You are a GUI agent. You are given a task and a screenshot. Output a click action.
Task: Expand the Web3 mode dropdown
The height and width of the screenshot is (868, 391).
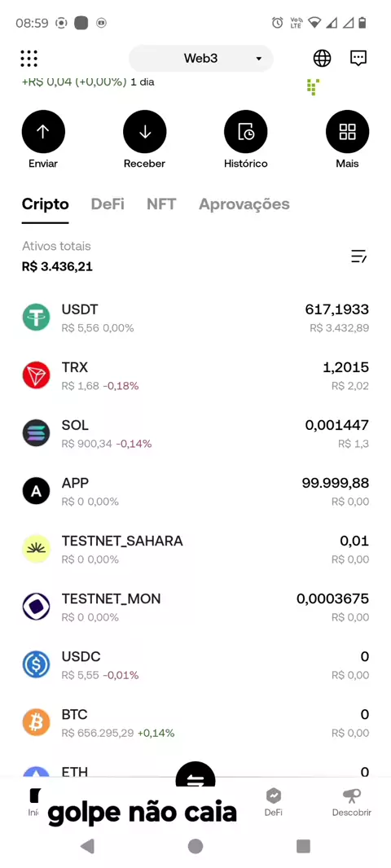(x=201, y=58)
